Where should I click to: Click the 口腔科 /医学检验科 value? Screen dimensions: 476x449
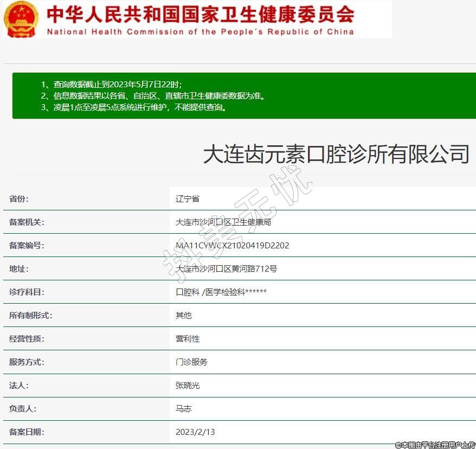click(221, 292)
